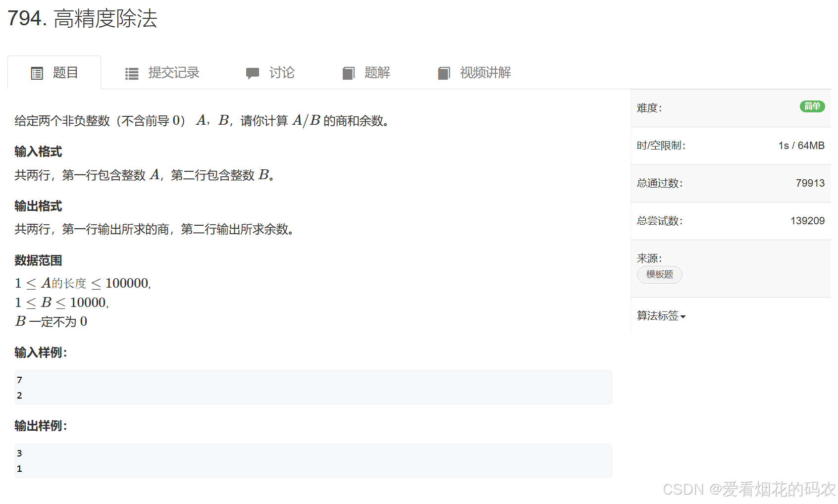Click the title 794. 高精度除法
The image size is (838, 504).
(82, 19)
